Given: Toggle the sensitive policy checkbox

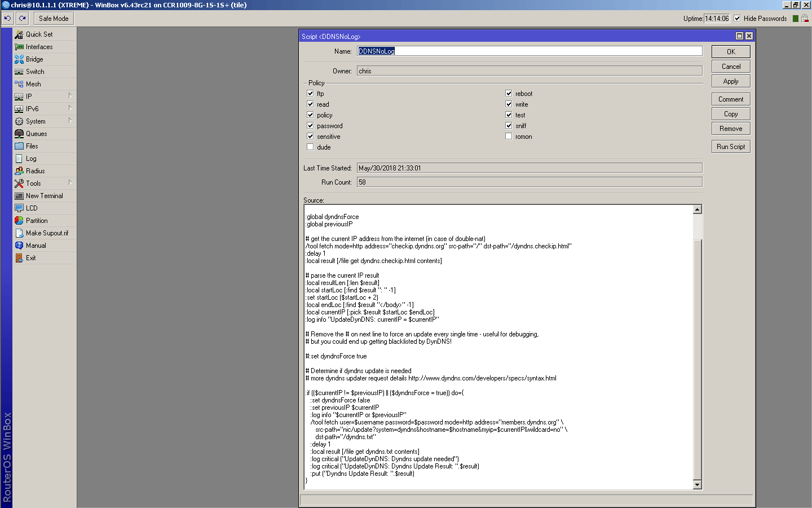Looking at the screenshot, I should 310,136.
